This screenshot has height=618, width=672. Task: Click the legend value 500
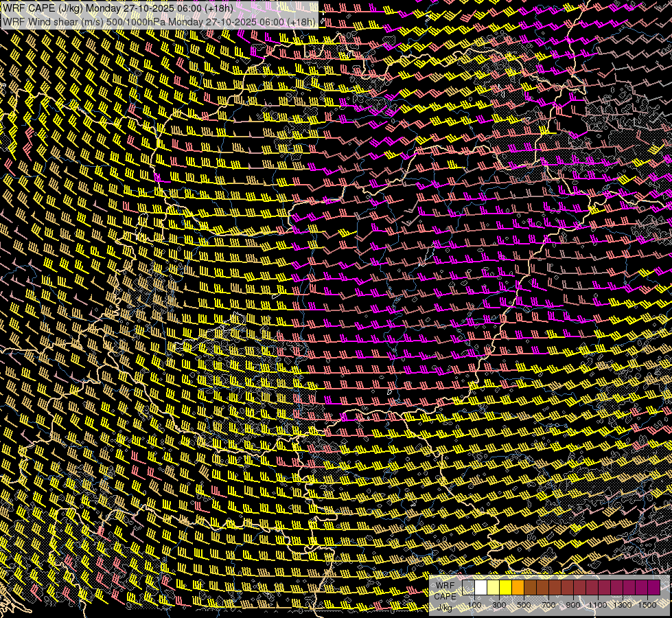tap(524, 605)
